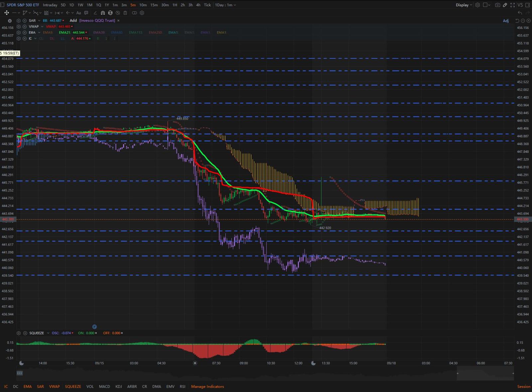Select the angle eraser drawing tool
532x392 pixels.
(x=95, y=13)
